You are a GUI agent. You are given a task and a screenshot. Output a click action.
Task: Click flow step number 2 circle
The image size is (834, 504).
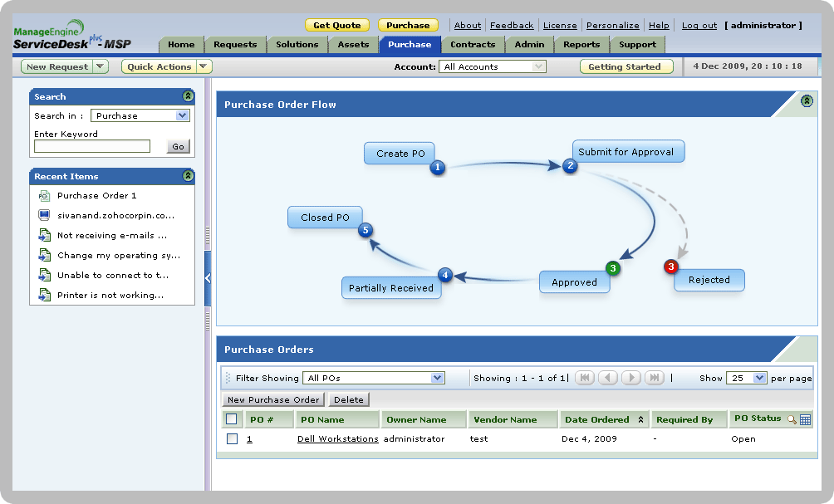[x=570, y=165]
